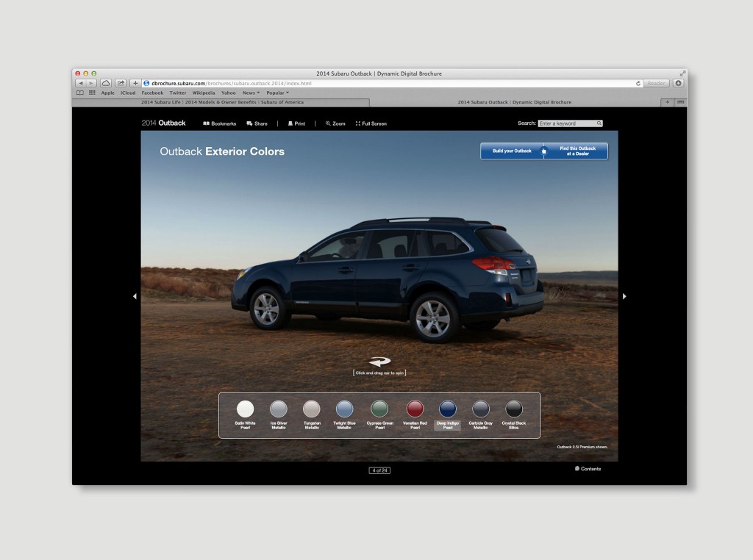Reload the page with refresh icon

[x=638, y=84]
